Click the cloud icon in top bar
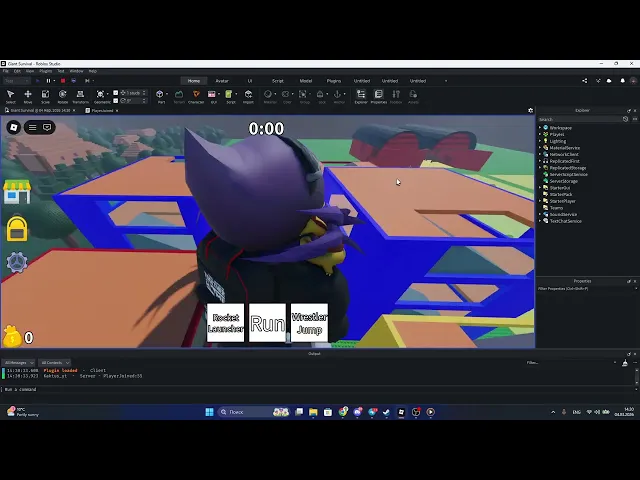Viewport: 640px width, 480px height. 609,81
